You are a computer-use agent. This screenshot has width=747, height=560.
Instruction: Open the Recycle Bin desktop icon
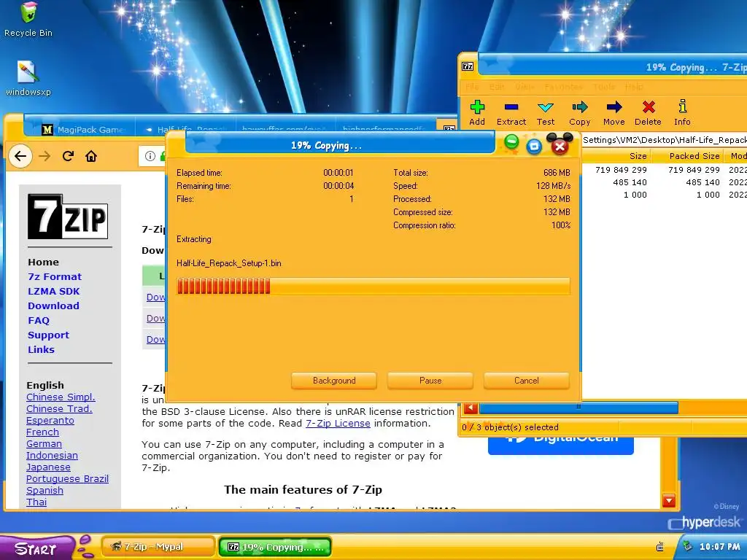coord(28,19)
